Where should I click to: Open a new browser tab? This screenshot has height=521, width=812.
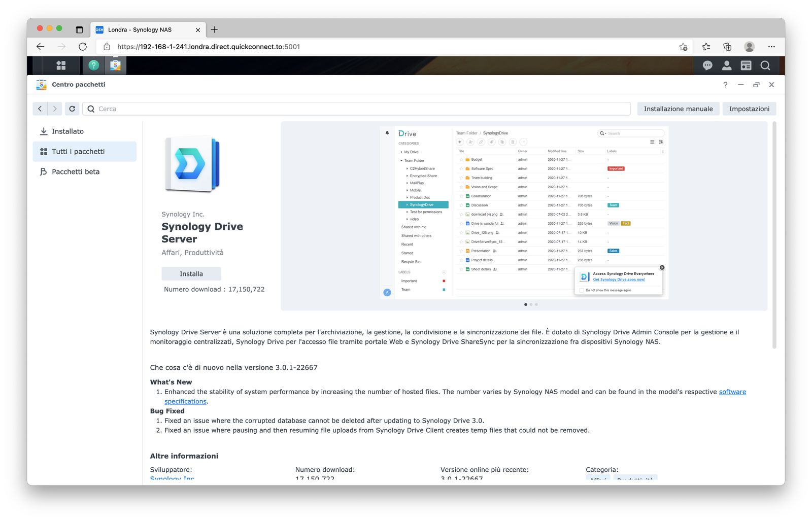(214, 30)
